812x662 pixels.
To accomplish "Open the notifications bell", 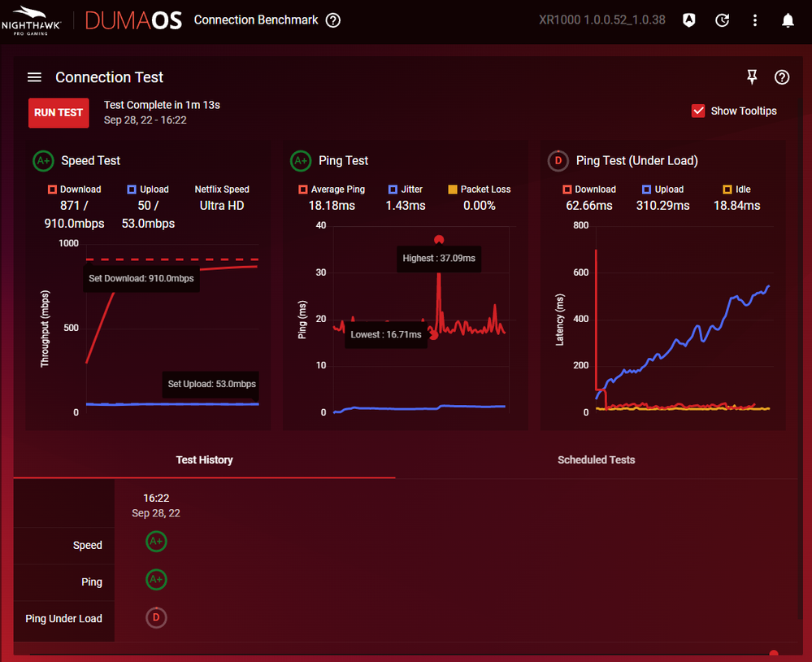I will (x=788, y=20).
